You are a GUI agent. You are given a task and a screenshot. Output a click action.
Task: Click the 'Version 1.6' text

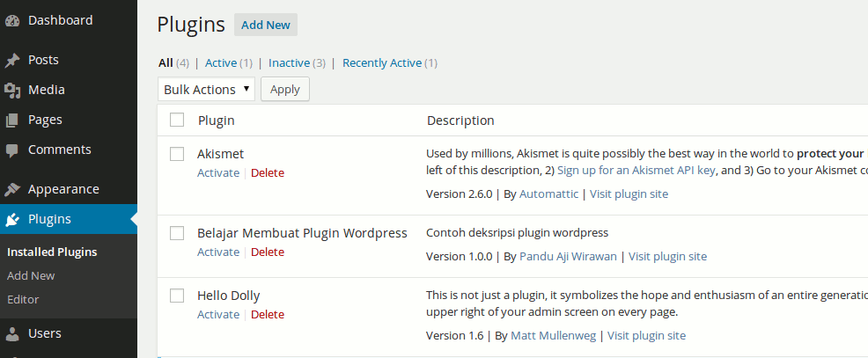455,335
